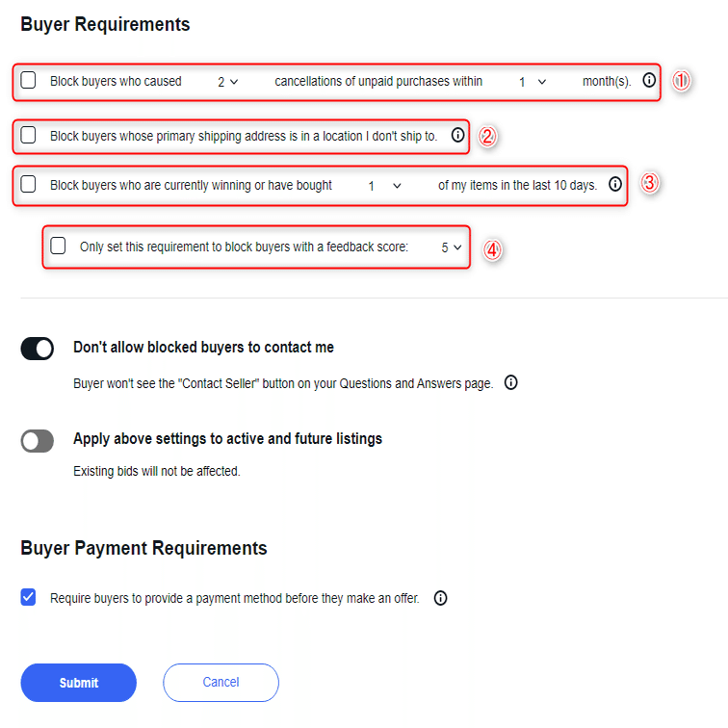Open info icon beside payment method requirement

[x=440, y=598]
